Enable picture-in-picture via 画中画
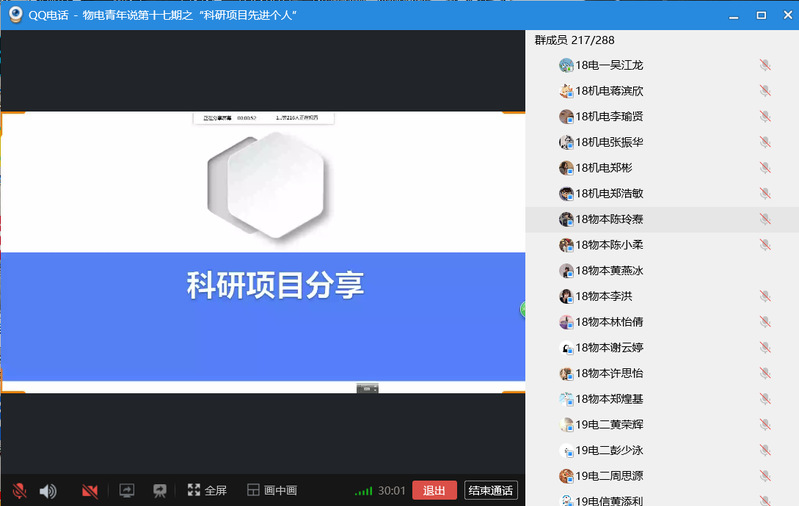This screenshot has height=506, width=799. [272, 491]
